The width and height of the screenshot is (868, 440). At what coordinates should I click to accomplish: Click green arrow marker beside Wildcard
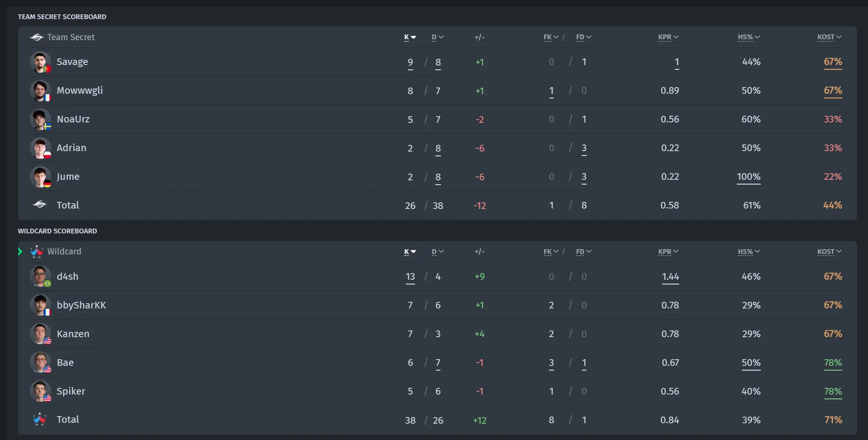[20, 252]
